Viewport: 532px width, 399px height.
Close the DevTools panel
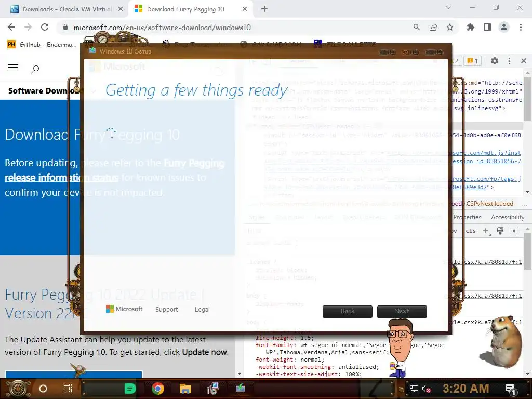click(x=524, y=61)
